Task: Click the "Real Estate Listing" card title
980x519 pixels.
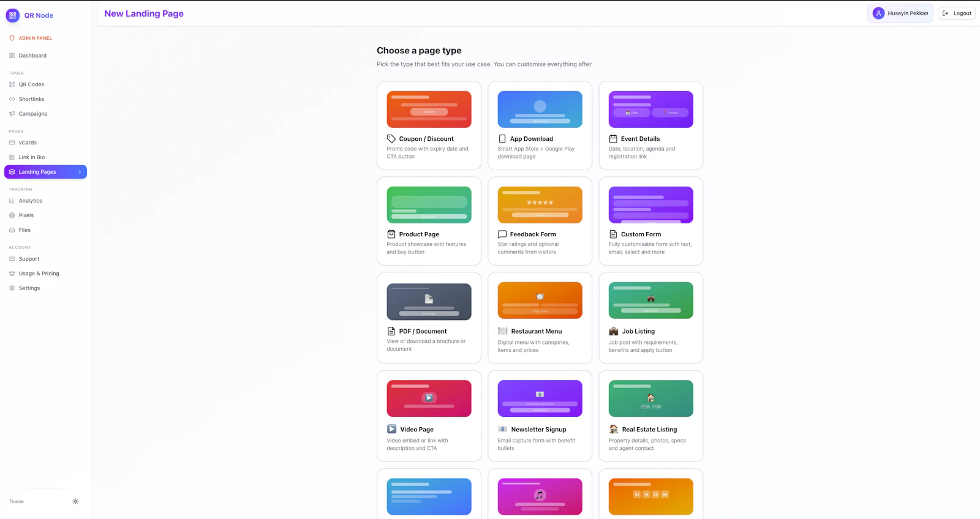Action: click(649, 430)
